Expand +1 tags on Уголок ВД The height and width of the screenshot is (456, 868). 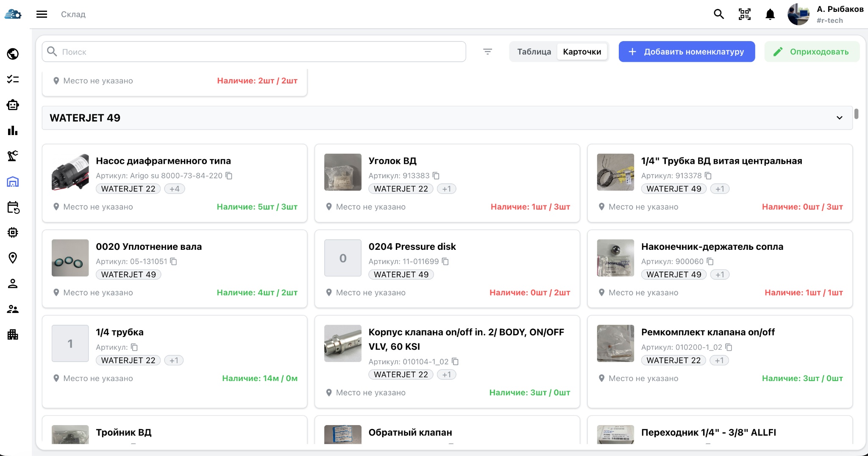tap(447, 189)
